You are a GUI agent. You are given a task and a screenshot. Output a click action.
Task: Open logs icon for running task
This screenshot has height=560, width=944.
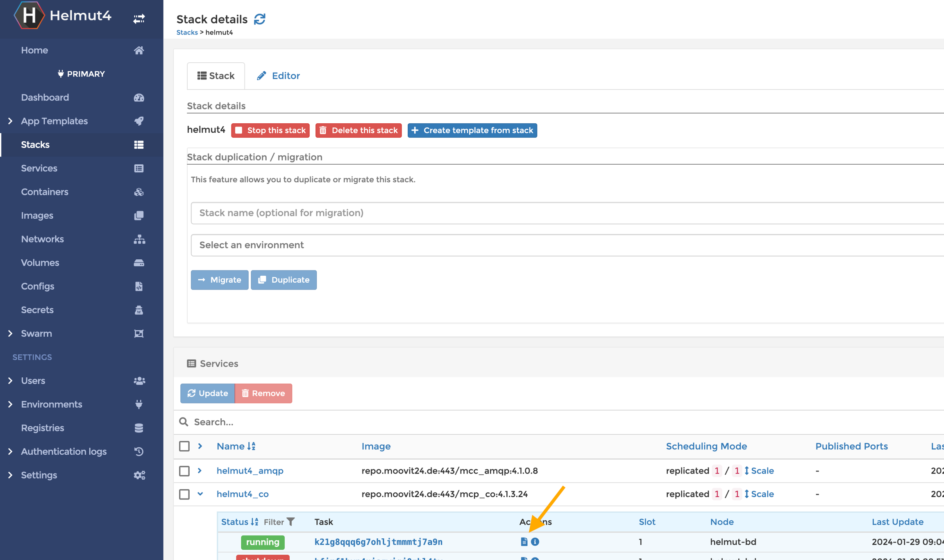[x=524, y=542]
